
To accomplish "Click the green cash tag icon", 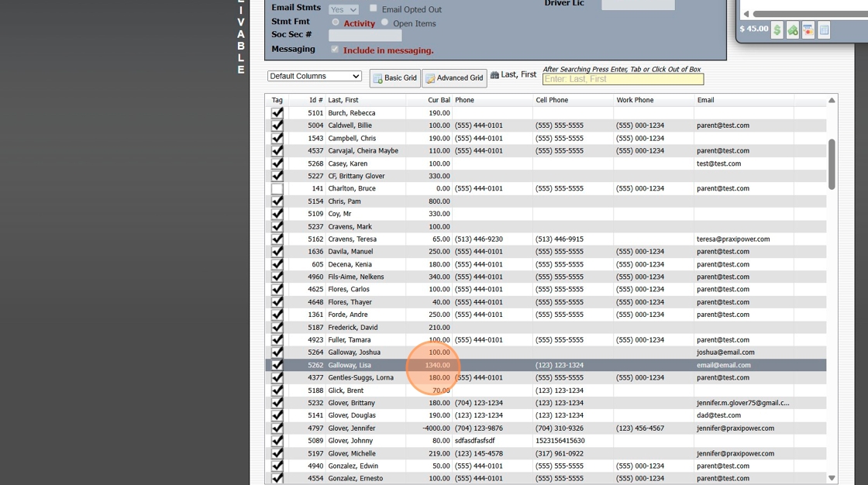I will click(x=793, y=30).
